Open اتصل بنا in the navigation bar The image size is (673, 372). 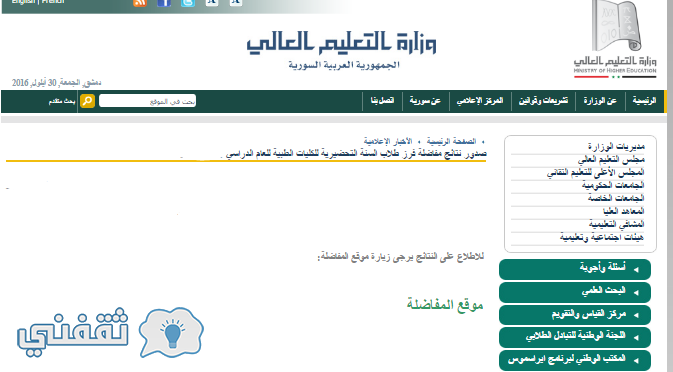(x=382, y=101)
